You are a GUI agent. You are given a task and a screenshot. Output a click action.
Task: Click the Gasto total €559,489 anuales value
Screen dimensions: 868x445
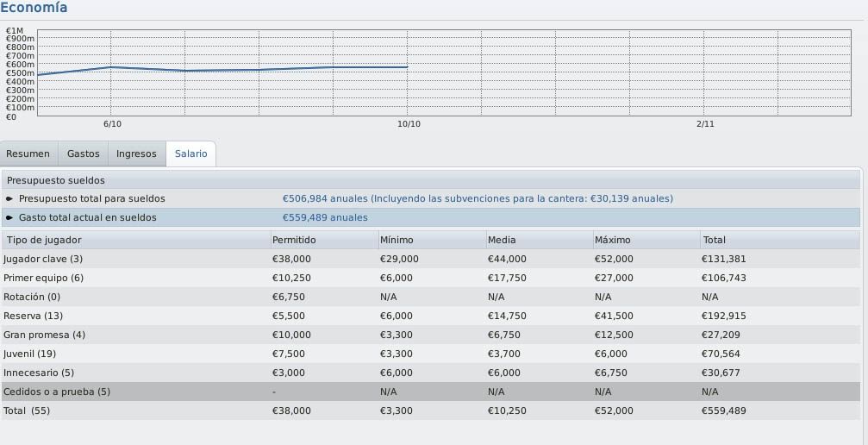(x=325, y=218)
